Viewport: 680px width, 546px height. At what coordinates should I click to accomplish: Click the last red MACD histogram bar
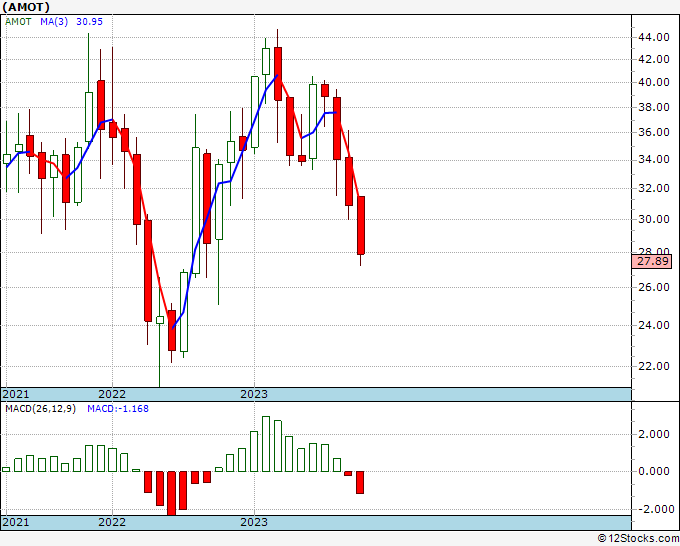point(360,482)
